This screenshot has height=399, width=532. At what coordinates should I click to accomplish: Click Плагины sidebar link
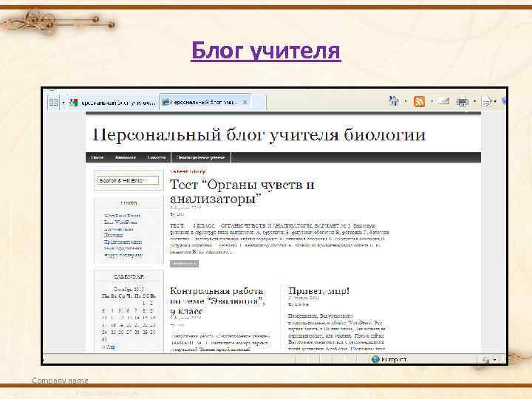point(113,235)
